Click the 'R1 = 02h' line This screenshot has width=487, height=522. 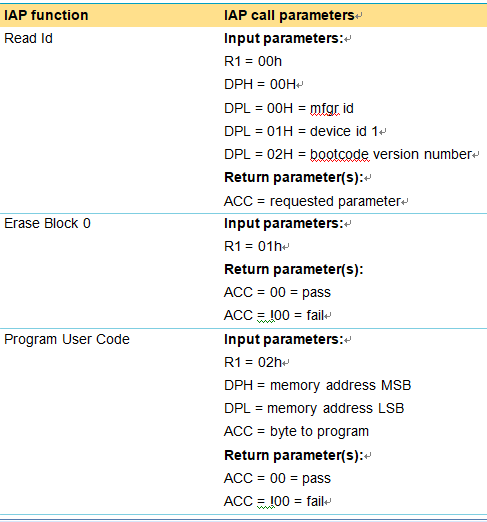pyautogui.click(x=253, y=362)
